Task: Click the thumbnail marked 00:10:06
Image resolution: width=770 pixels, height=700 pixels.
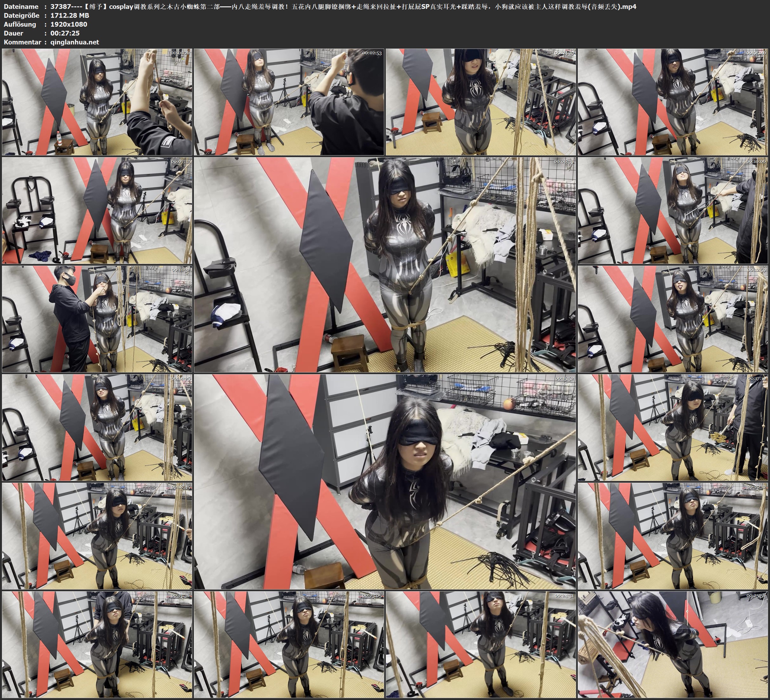Action: pos(673,210)
